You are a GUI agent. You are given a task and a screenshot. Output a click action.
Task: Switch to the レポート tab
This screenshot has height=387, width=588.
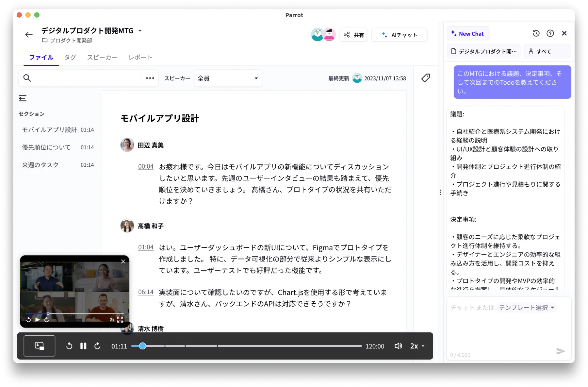pyautogui.click(x=140, y=57)
